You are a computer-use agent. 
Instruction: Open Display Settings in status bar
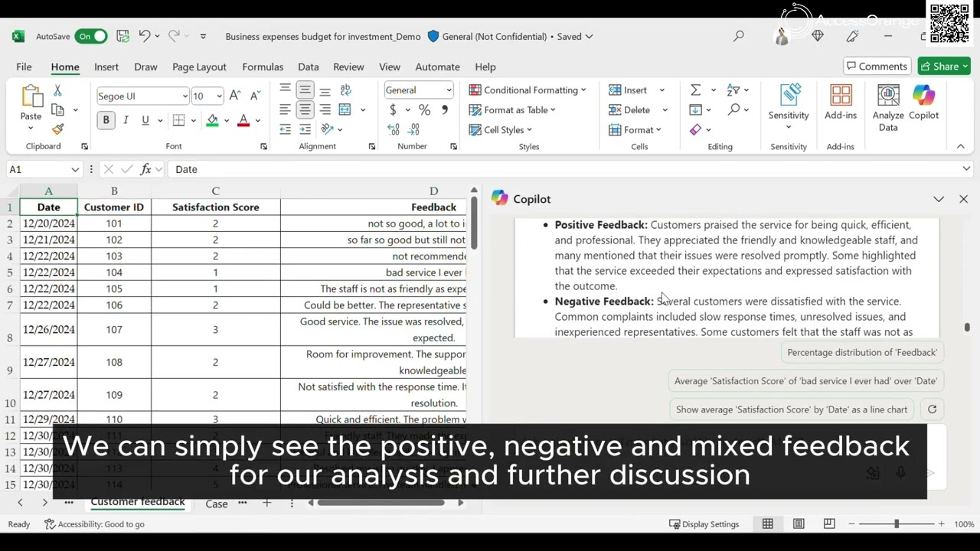pos(704,524)
